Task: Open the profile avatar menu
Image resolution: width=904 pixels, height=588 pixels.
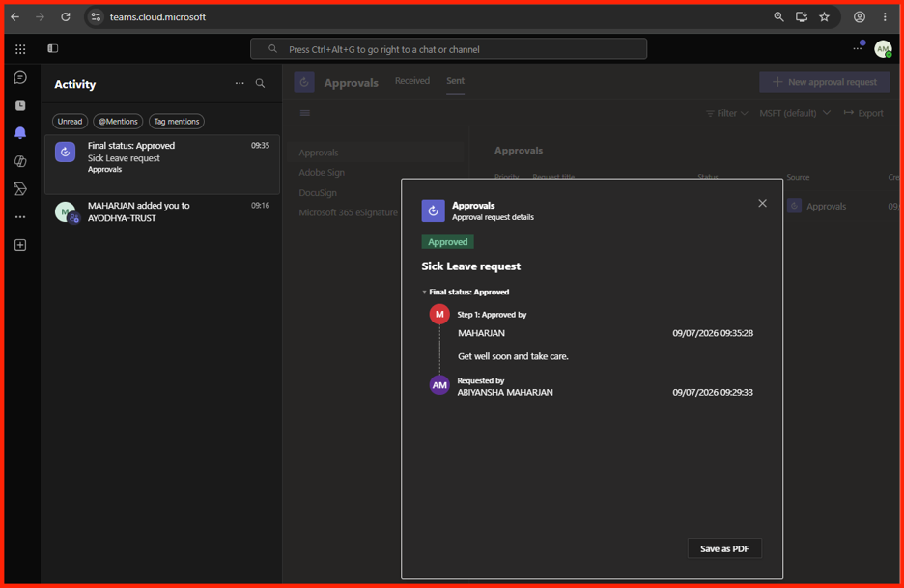Action: click(883, 49)
